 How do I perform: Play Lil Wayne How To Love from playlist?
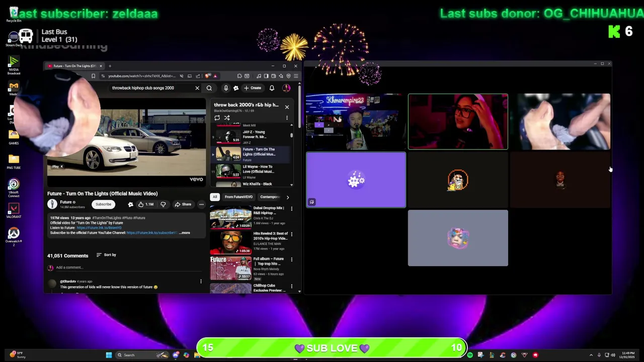point(250,171)
